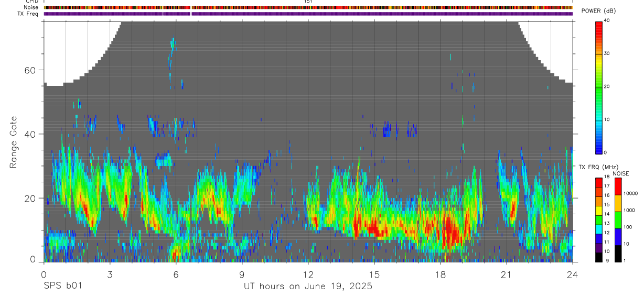Click the Noise strip at plot top
The height and width of the screenshot is (297, 644).
308,7
